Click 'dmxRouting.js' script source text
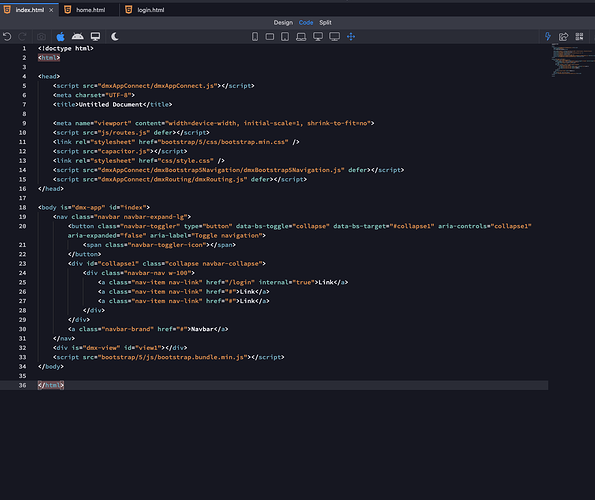 [219, 179]
